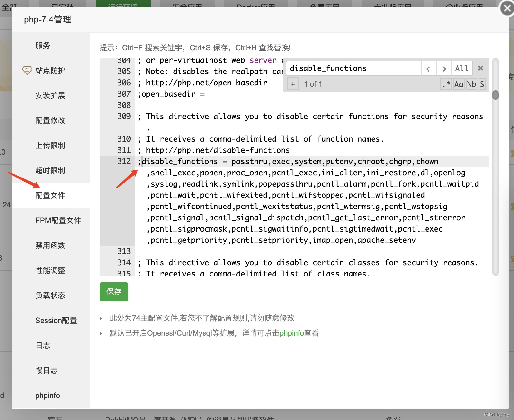Click the http://php.net/open-basedir comment on line 306
Screen dimensions: 514x420
(x=202, y=83)
